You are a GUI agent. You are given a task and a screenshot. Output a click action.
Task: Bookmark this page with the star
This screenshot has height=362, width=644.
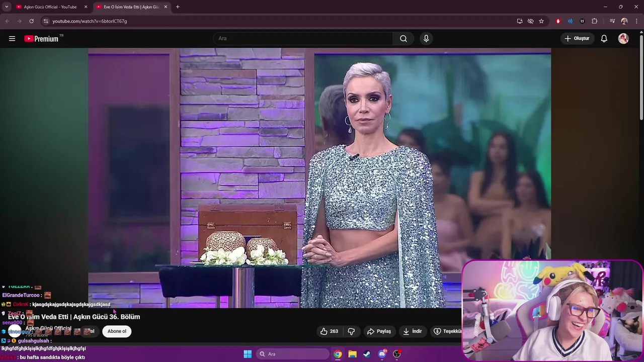(x=541, y=21)
